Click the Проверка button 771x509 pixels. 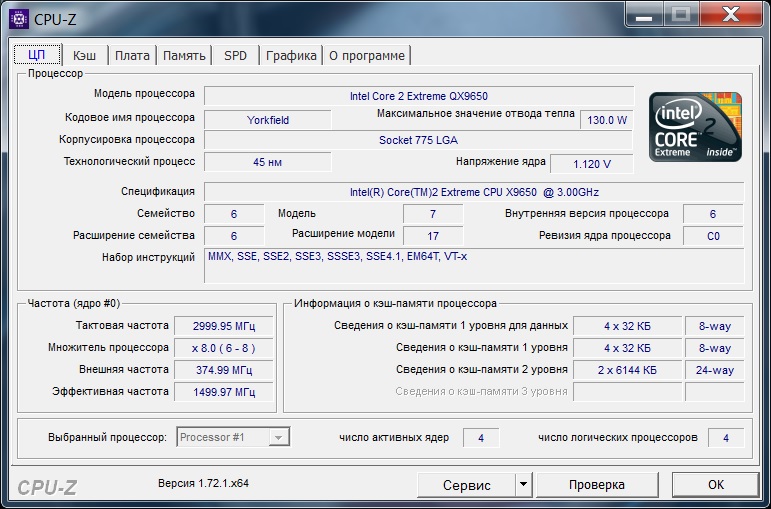(x=597, y=485)
